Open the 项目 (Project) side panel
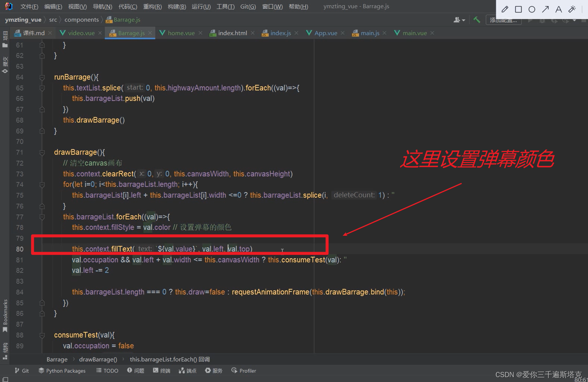This screenshot has height=382, width=588. 5,40
